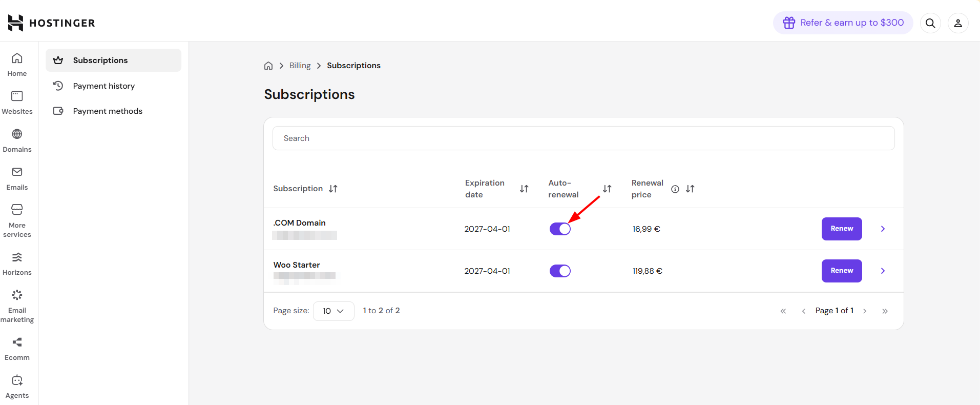This screenshot has height=405, width=980.
Task: Open Agents in the left sidebar
Action: coord(17,387)
